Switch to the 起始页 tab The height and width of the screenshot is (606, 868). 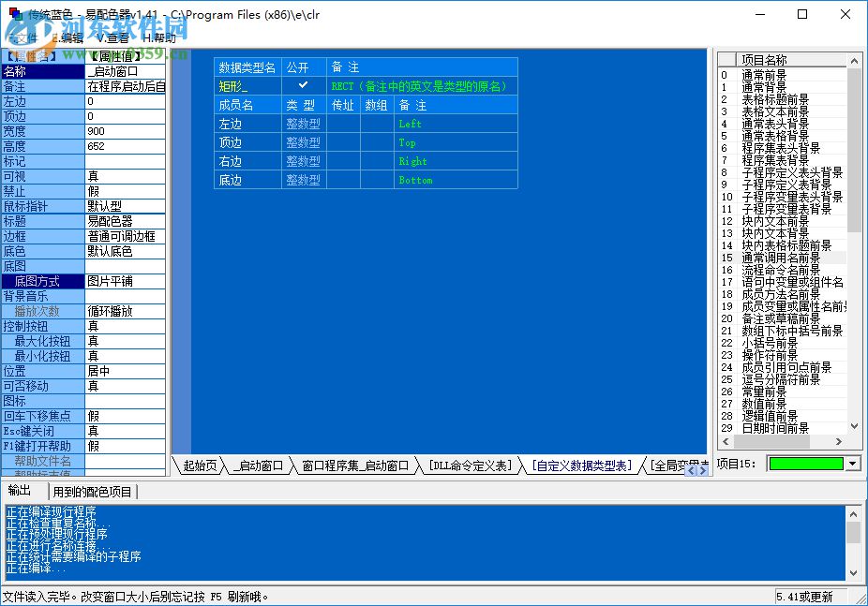pyautogui.click(x=199, y=466)
